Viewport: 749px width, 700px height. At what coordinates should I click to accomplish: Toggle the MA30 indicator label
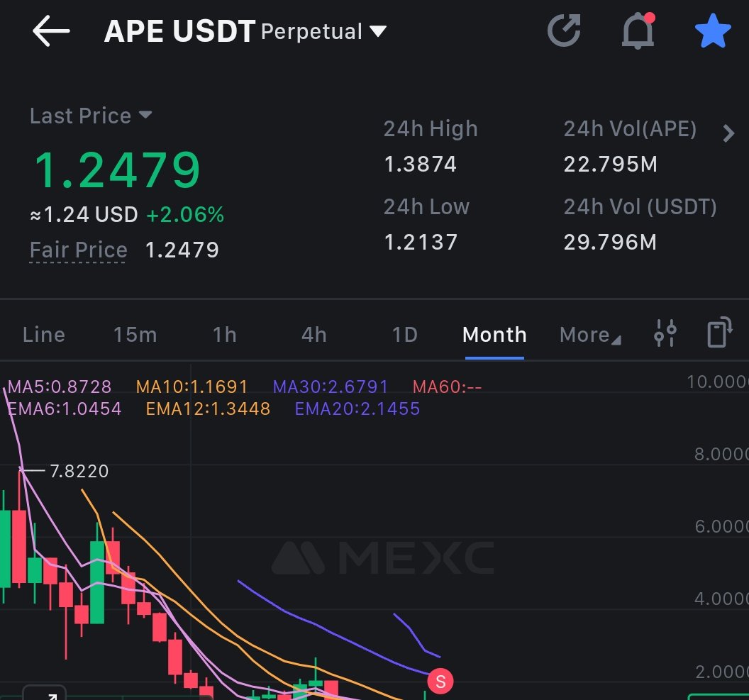[x=329, y=387]
